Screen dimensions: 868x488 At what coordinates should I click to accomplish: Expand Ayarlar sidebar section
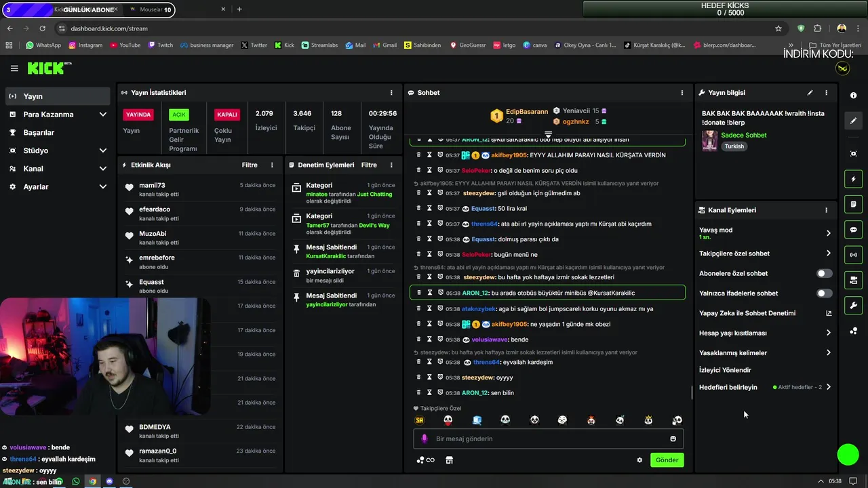(103, 187)
